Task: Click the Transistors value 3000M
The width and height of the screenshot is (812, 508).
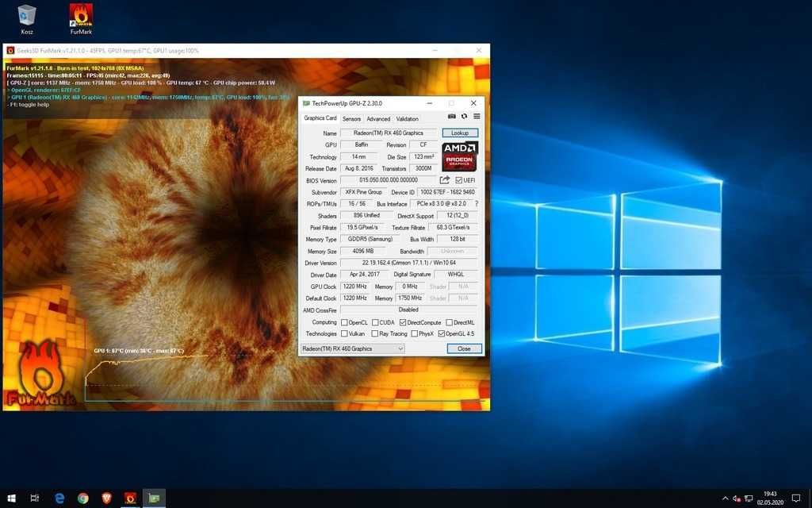Action: tap(423, 168)
